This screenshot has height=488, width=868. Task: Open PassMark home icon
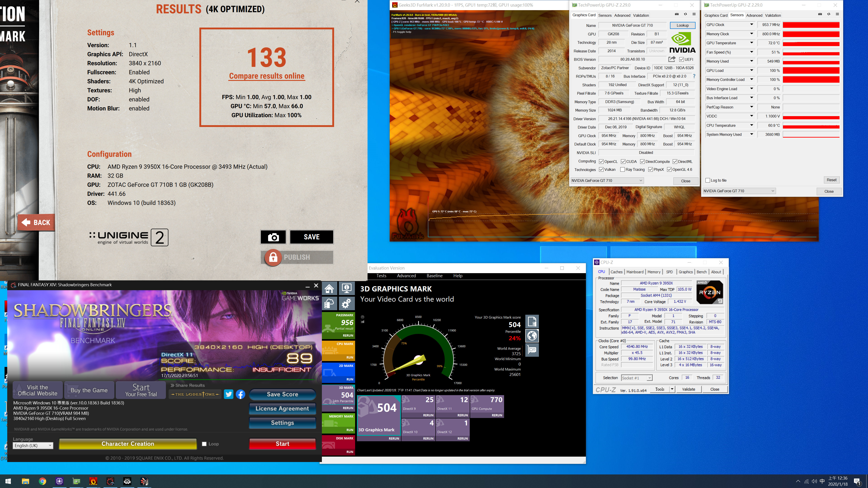(x=330, y=289)
